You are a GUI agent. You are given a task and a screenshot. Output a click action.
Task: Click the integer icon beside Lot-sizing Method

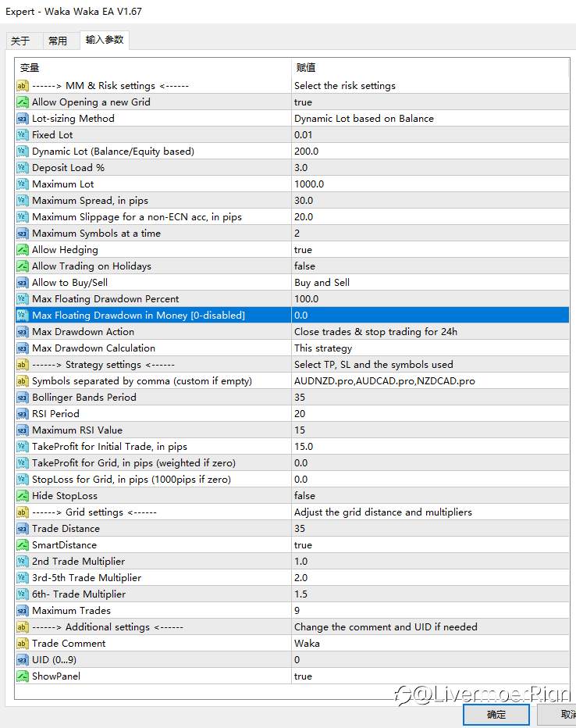point(23,119)
